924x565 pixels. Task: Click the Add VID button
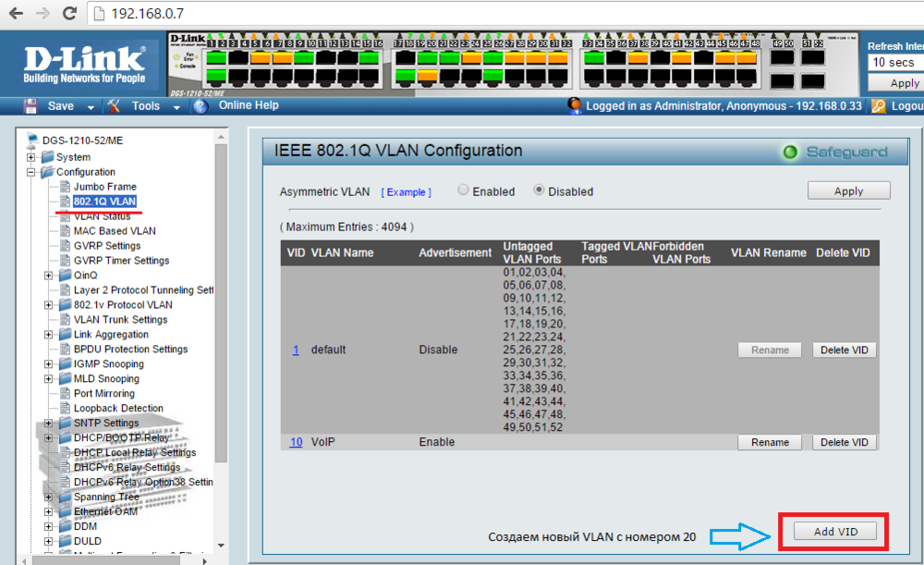point(835,532)
